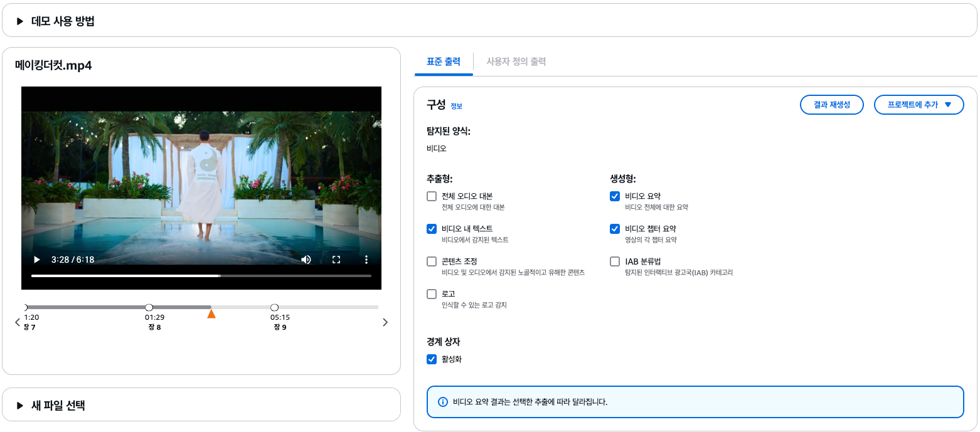
Task: Enable the 전체 오디오 대본 checkbox
Action: pyautogui.click(x=432, y=196)
